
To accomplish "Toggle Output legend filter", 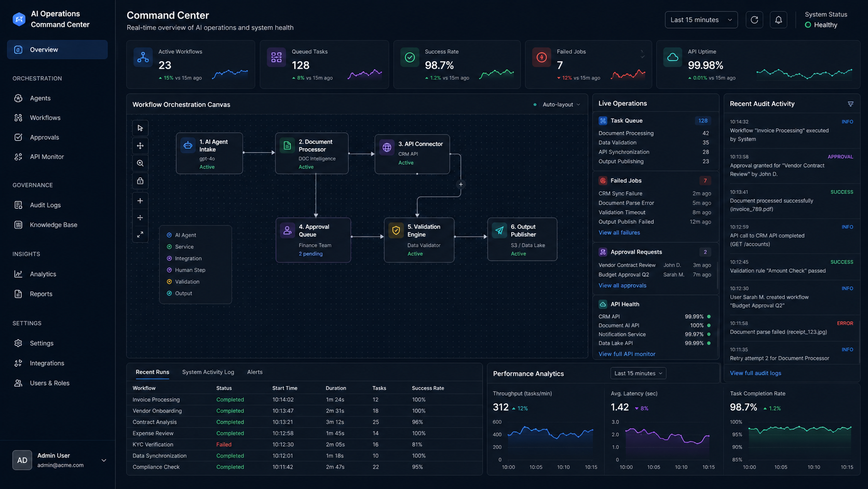I will pos(179,293).
